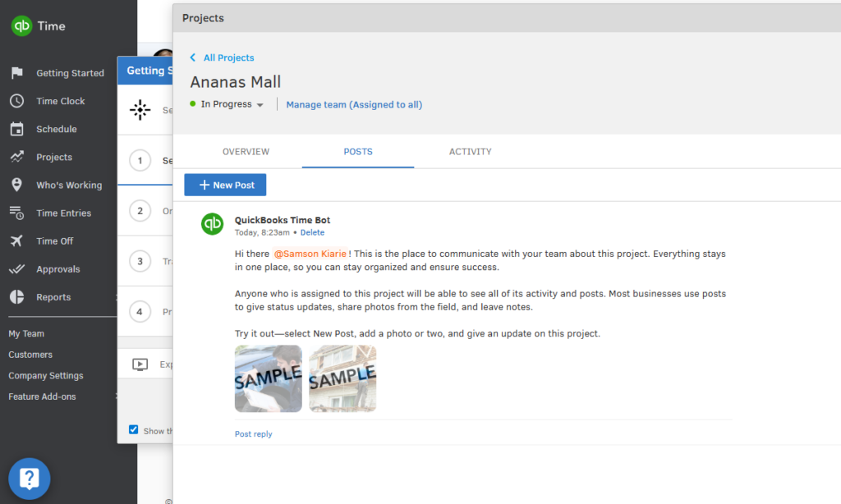
Task: Click the Ananas Mall project title
Action: click(x=236, y=81)
